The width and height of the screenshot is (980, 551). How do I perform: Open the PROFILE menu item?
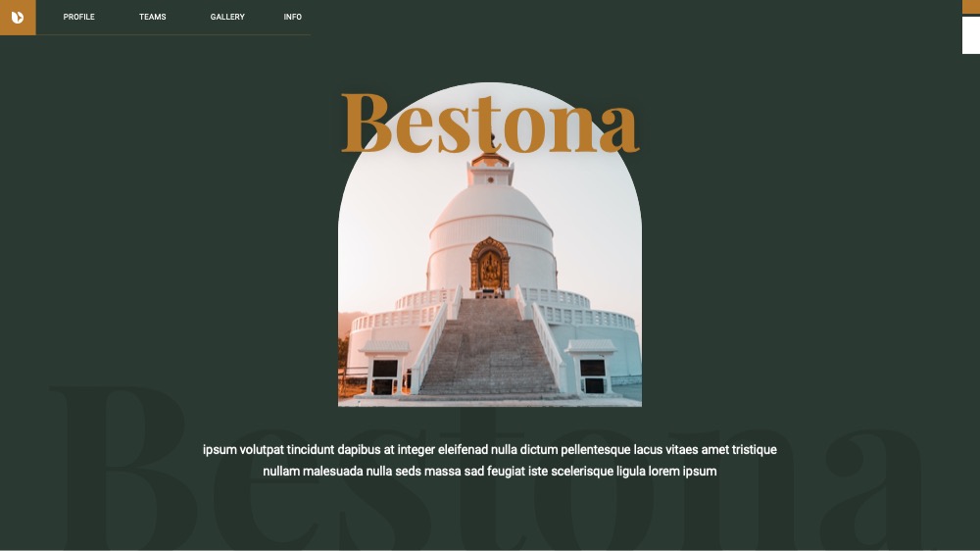(78, 17)
